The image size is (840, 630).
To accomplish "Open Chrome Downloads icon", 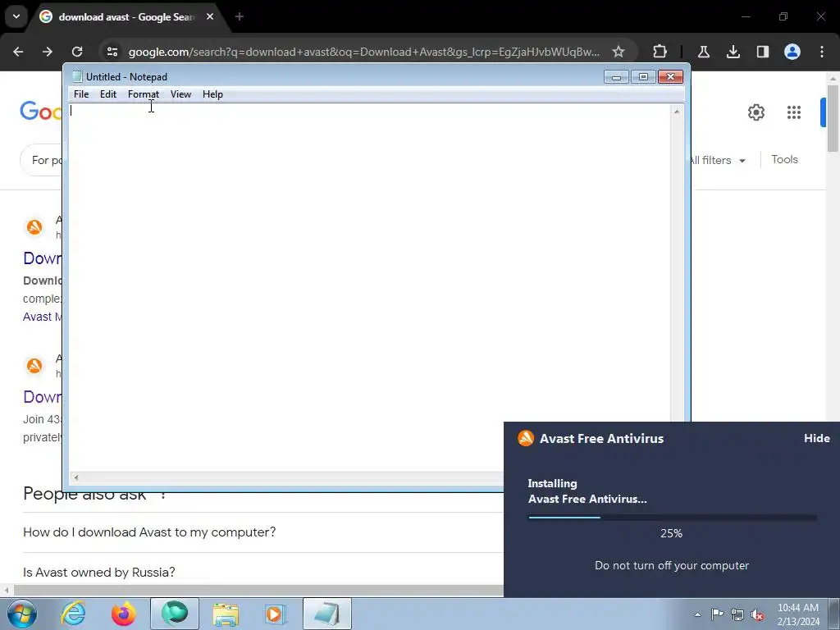I will (x=733, y=52).
